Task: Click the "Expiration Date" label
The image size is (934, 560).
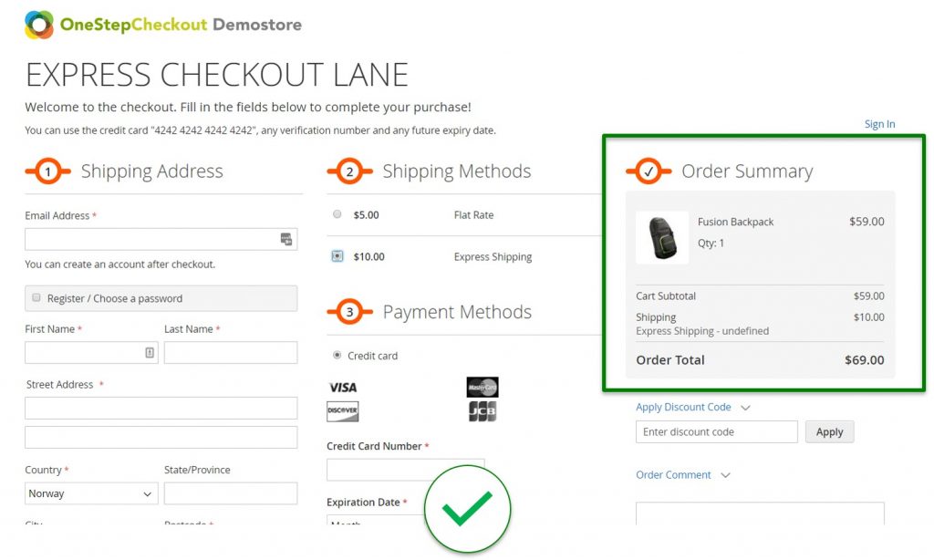Action: tap(363, 503)
